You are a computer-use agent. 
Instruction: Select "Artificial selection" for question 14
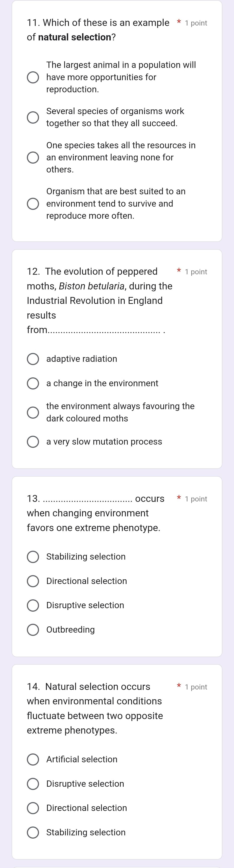click(33, 759)
